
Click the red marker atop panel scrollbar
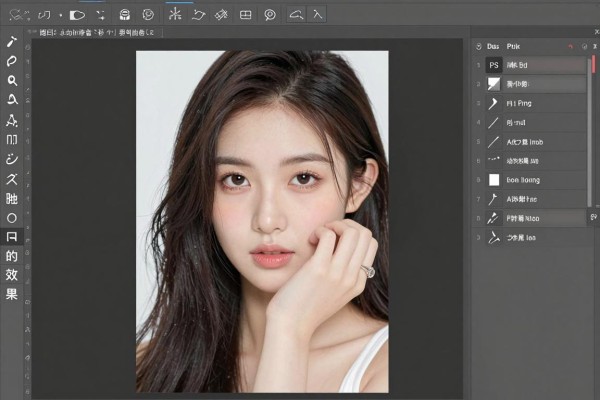(593, 64)
